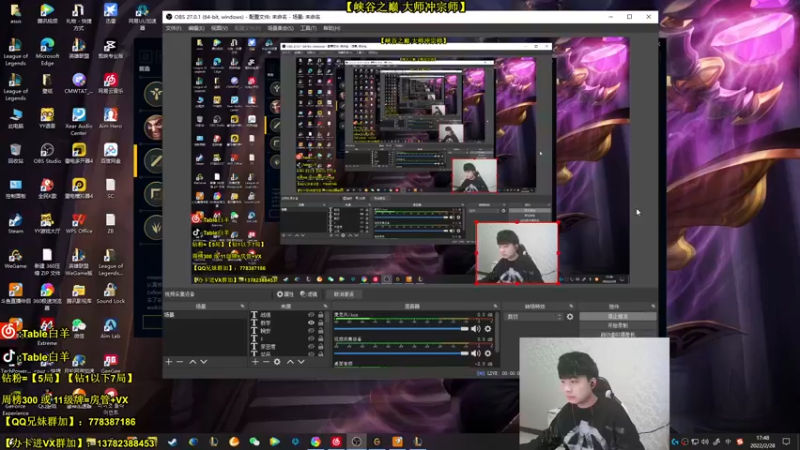The width and height of the screenshot is (800, 450).
Task: Open second mixer channel settings gear
Action: click(488, 353)
